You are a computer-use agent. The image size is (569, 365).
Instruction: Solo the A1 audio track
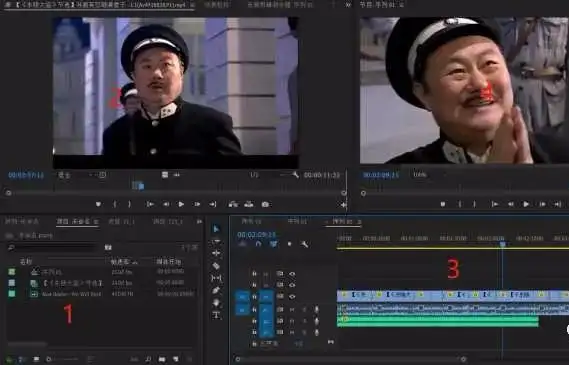coord(304,309)
